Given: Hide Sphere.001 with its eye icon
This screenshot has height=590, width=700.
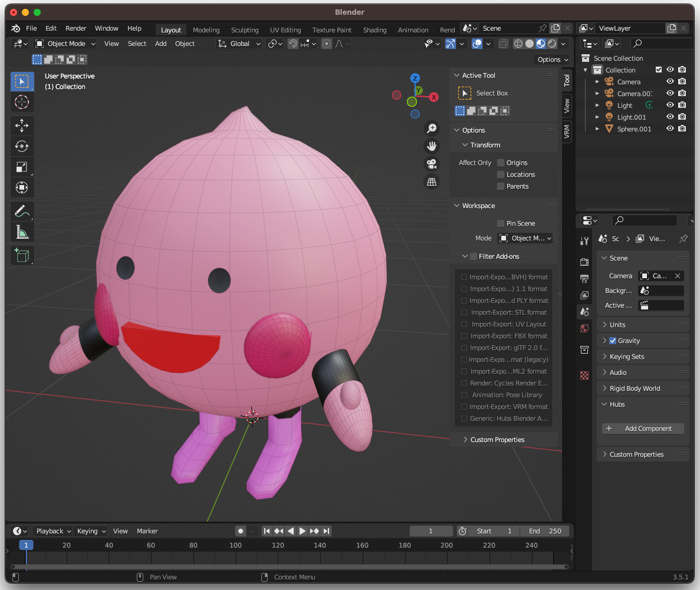Looking at the screenshot, I should pyautogui.click(x=670, y=128).
